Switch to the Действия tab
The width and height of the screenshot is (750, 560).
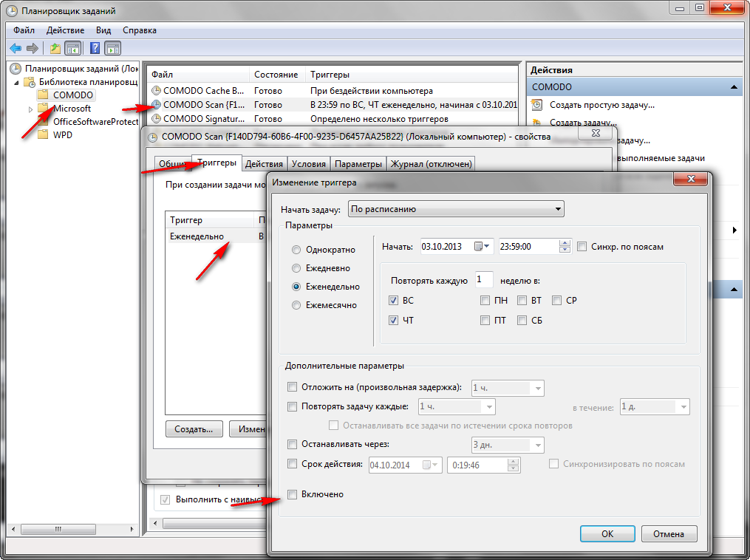pyautogui.click(x=264, y=164)
